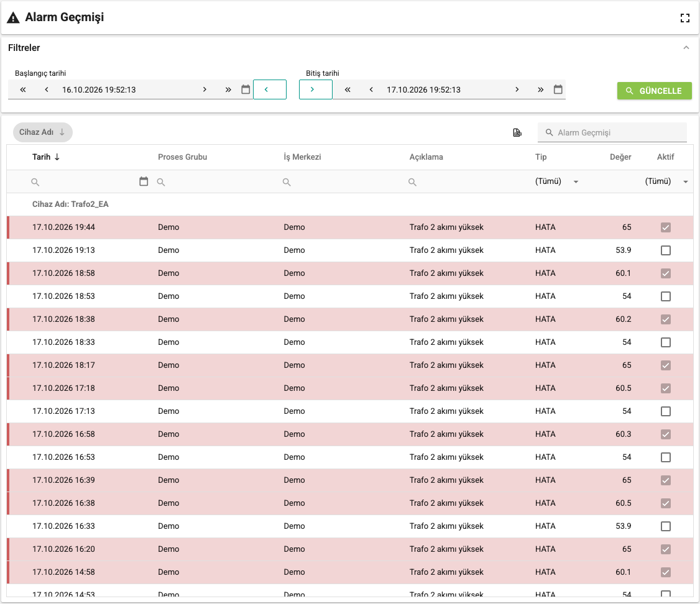Export alarm table to file
This screenshot has height=604, width=700.
[x=517, y=132]
